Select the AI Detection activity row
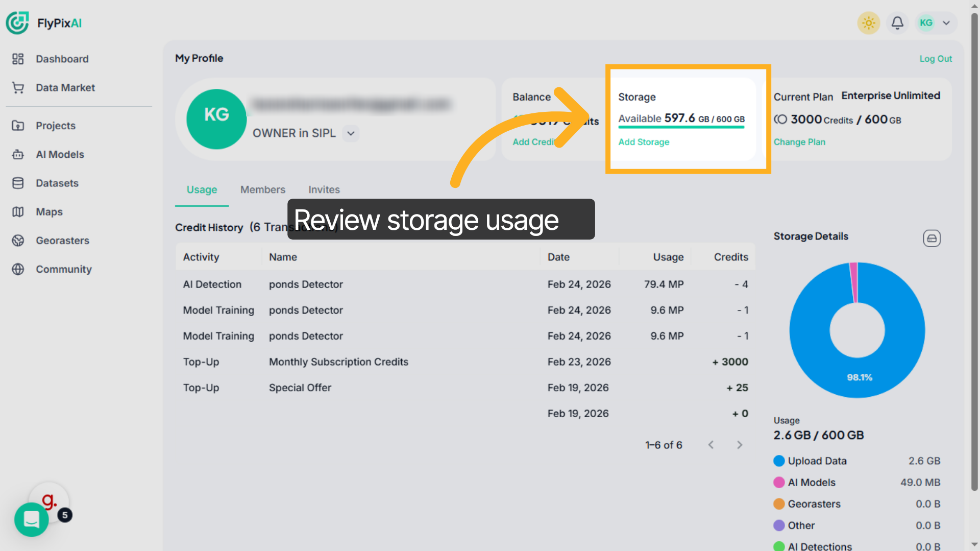The height and width of the screenshot is (551, 980). tap(465, 284)
